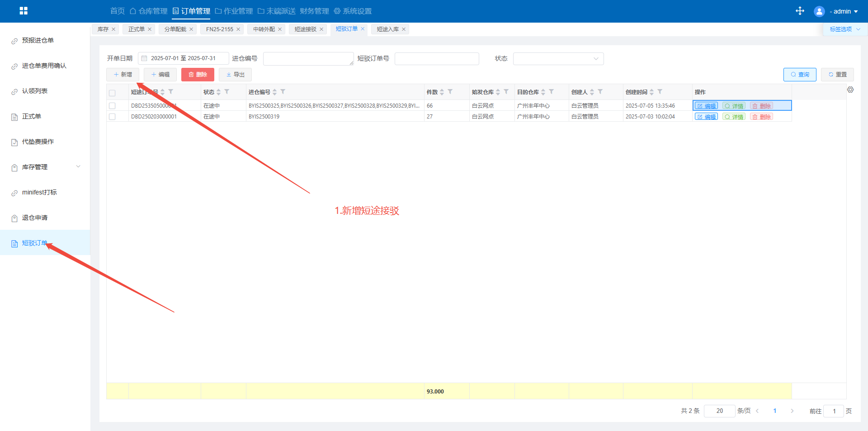Open the table column settings gear
The image size is (868, 431).
(x=850, y=90)
